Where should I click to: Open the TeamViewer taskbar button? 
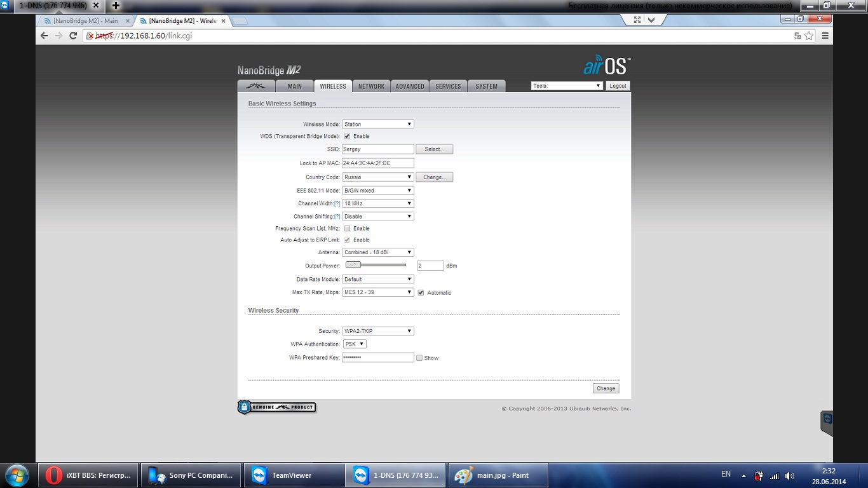click(294, 475)
